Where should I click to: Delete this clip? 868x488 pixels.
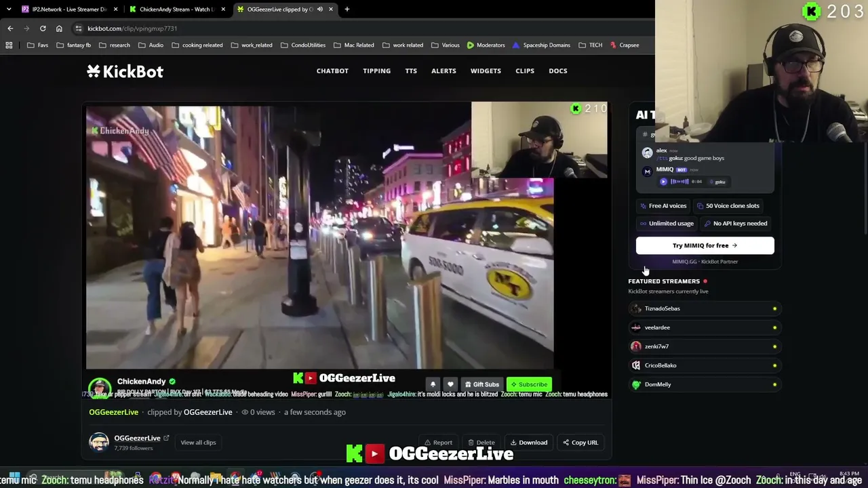tap(481, 443)
